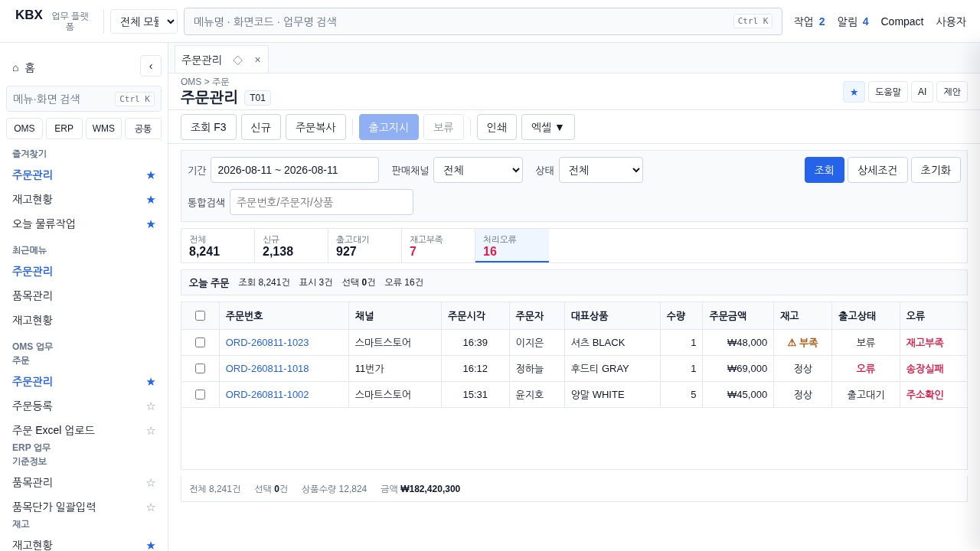Filter by the 출고대기 927 tile
980x551 pixels.
pyautogui.click(x=364, y=246)
